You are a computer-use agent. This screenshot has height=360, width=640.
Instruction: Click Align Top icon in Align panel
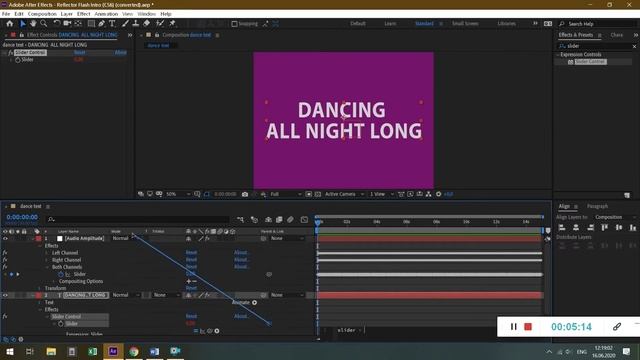click(604, 227)
